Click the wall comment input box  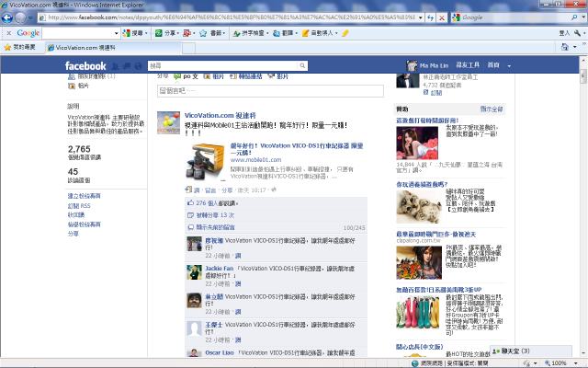point(270,91)
